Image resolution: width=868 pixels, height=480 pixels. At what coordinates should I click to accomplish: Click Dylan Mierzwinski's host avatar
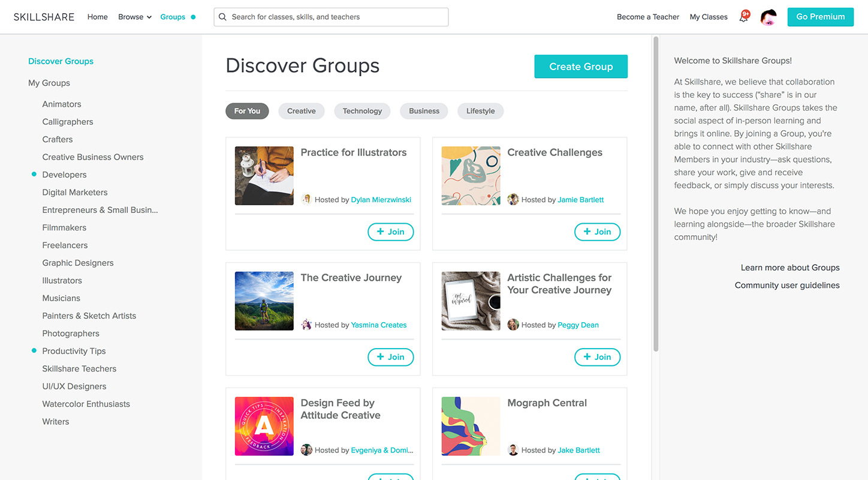tap(306, 200)
